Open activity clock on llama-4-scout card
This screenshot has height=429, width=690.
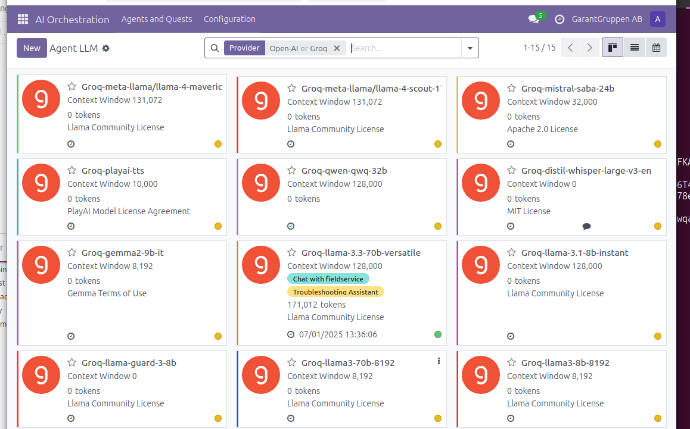click(x=290, y=144)
